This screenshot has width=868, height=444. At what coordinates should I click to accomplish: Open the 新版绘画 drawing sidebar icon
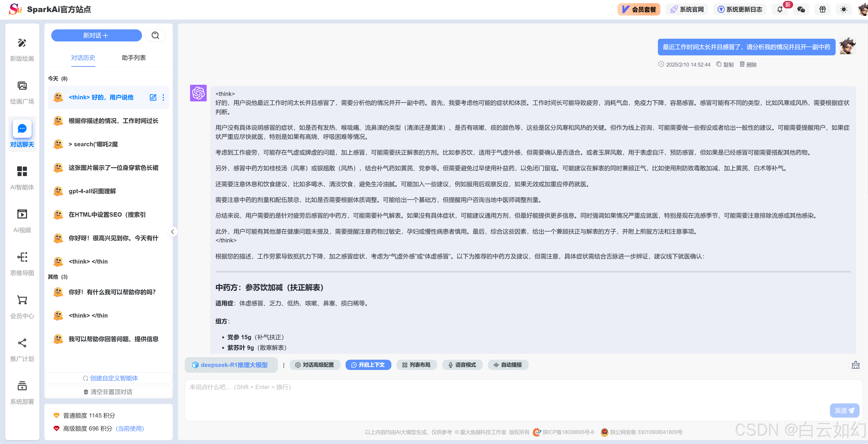pyautogui.click(x=22, y=43)
